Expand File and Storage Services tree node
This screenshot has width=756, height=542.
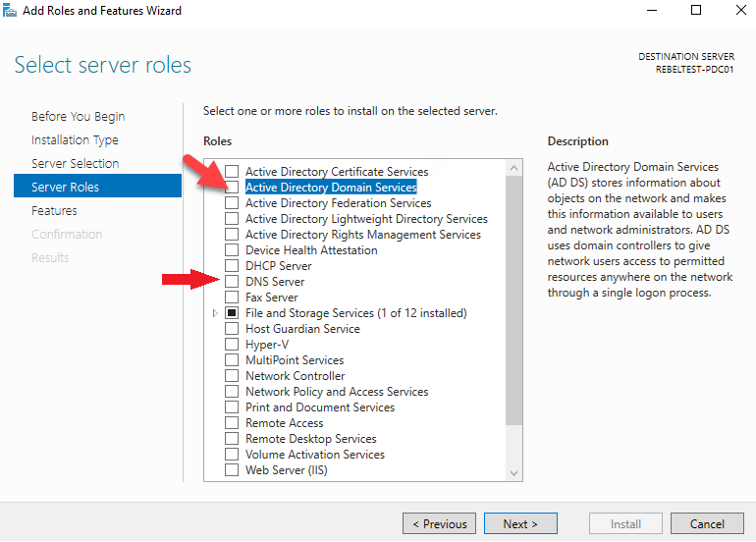point(216,313)
